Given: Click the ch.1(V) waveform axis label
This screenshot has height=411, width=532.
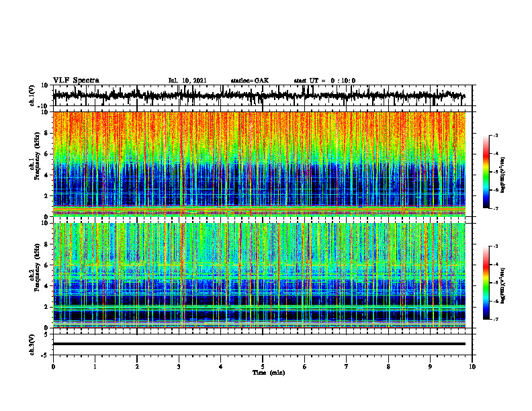Looking at the screenshot, I should (32, 95).
